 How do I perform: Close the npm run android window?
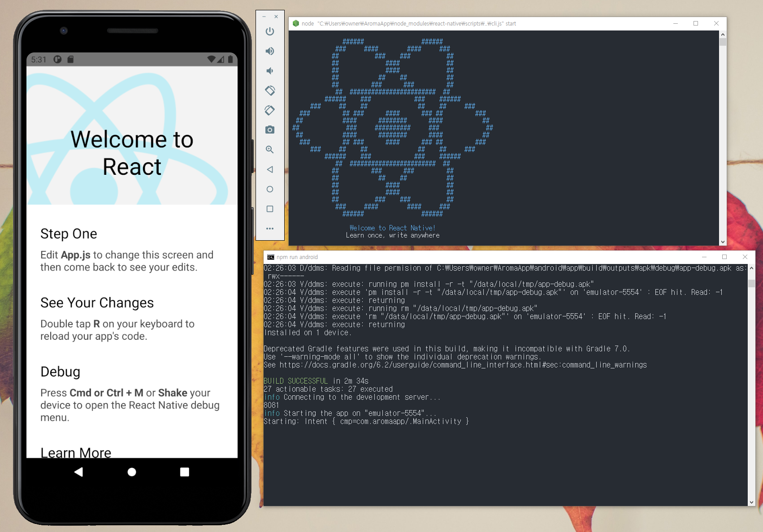coord(745,257)
